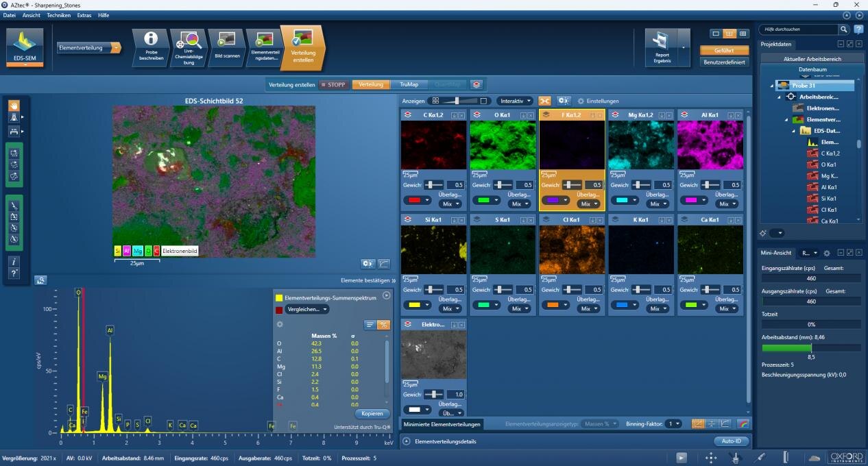Viewport: 868px width, 466px height.
Task: Open the Probe beschreiben step
Action: (151, 47)
